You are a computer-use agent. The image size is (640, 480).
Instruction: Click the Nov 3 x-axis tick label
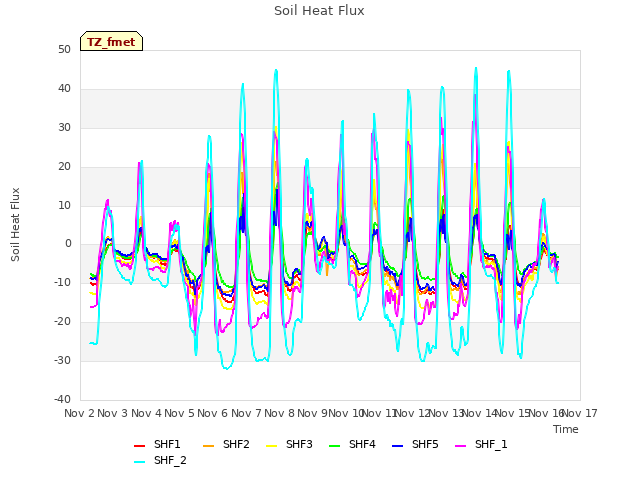113,413
